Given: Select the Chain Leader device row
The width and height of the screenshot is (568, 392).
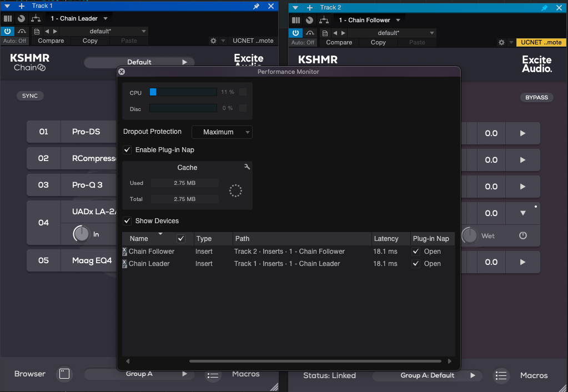Looking at the screenshot, I should click(x=288, y=264).
